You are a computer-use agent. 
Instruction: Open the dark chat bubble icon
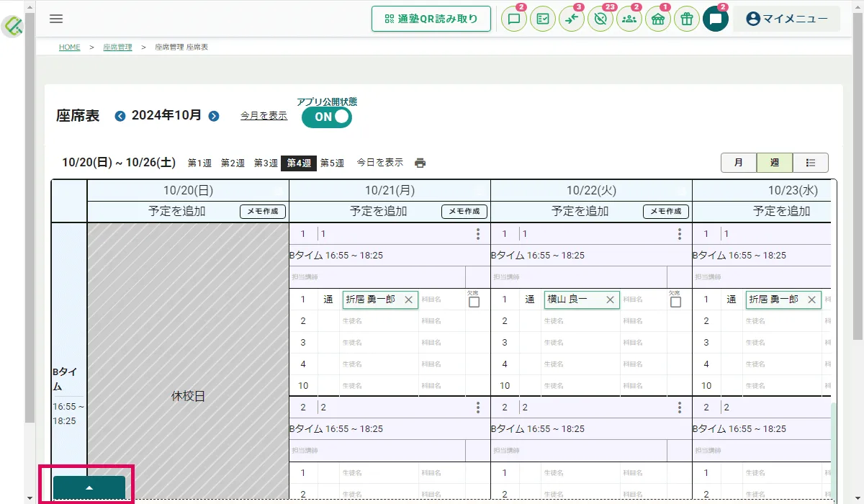[716, 19]
